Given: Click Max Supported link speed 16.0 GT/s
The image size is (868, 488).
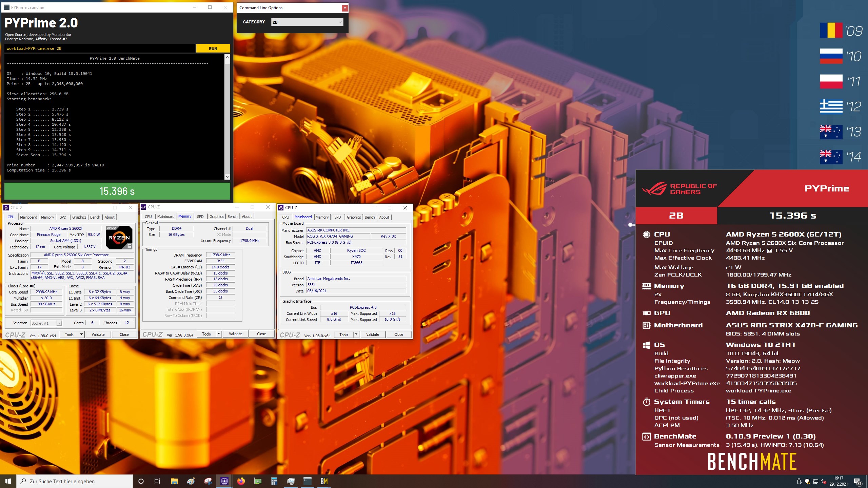Looking at the screenshot, I should (392, 320).
